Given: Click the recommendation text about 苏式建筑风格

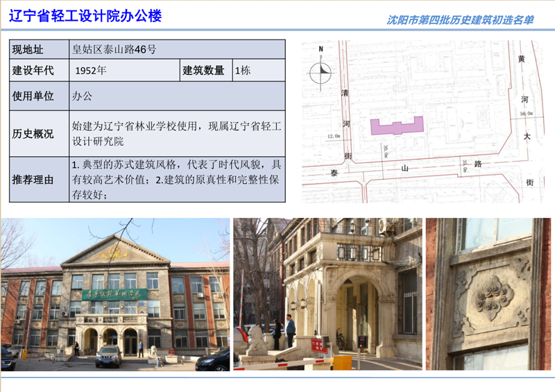Looking at the screenshot, I should [x=177, y=180].
